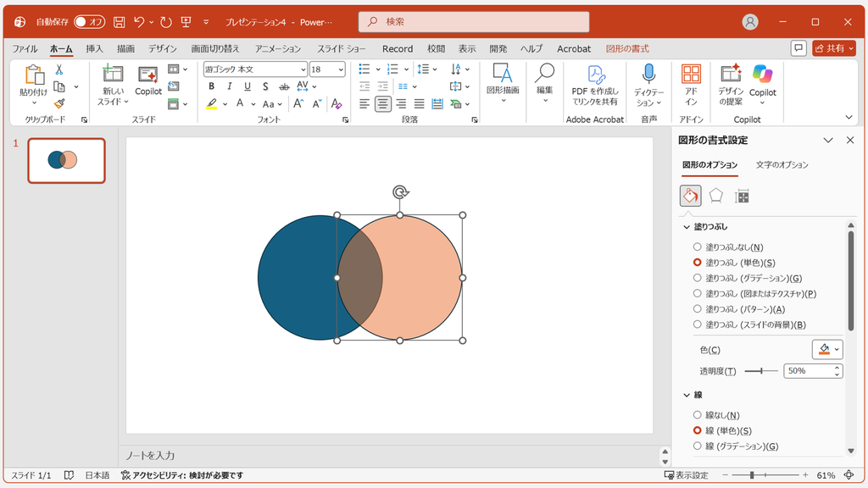The width and height of the screenshot is (868, 488).
Task: Open the Insert (挿入) ribbon tab
Action: pyautogui.click(x=94, y=48)
